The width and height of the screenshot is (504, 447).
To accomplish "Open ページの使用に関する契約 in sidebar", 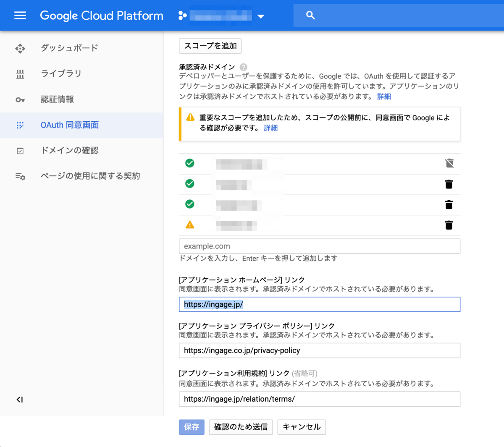I will pos(90,176).
